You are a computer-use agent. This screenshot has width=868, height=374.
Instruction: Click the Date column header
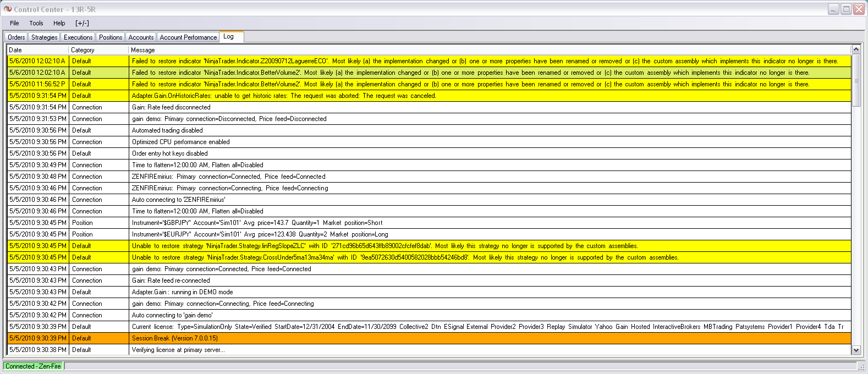37,50
